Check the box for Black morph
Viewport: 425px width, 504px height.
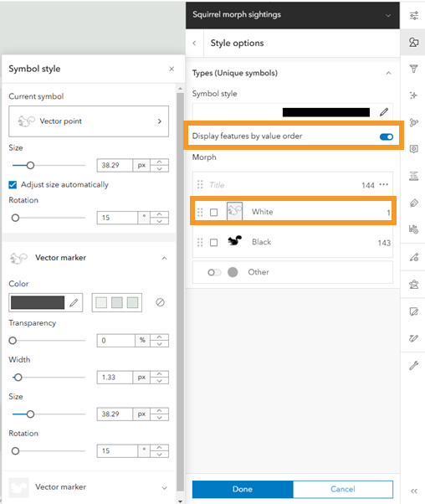(x=213, y=242)
